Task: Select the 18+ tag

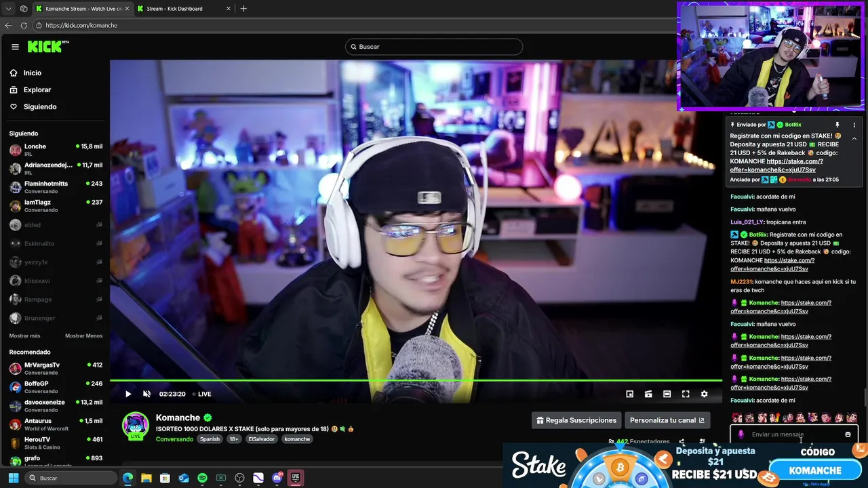Action: click(234, 439)
